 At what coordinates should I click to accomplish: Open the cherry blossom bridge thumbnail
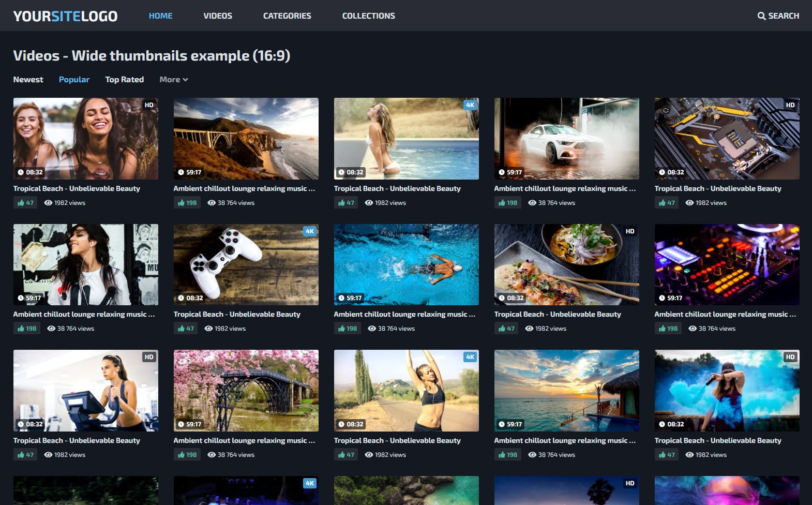click(246, 391)
